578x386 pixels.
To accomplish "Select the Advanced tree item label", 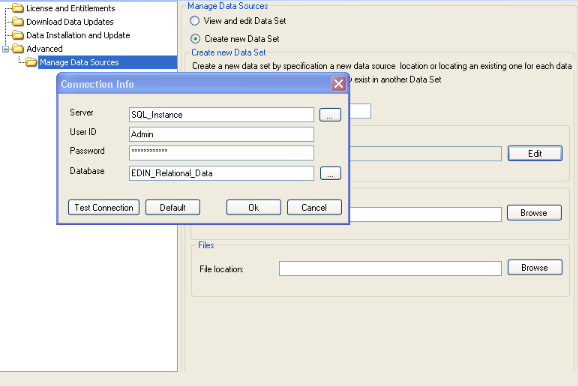I will (44, 49).
